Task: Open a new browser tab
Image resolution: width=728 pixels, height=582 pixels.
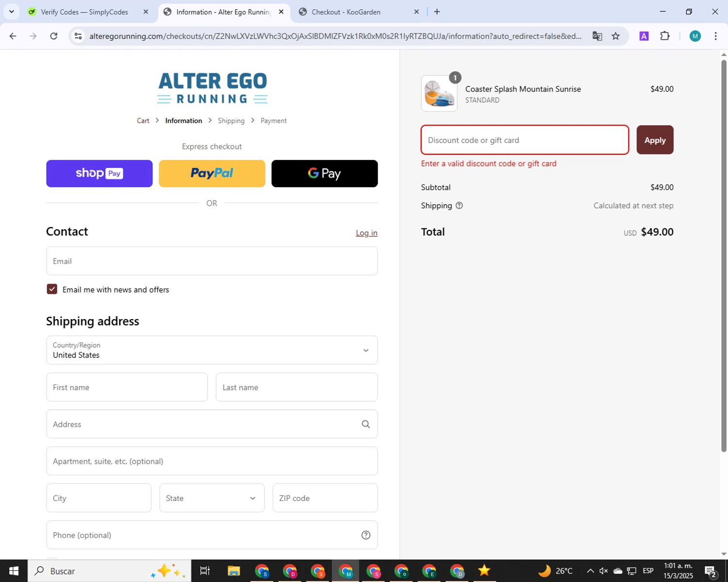Action: [437, 12]
